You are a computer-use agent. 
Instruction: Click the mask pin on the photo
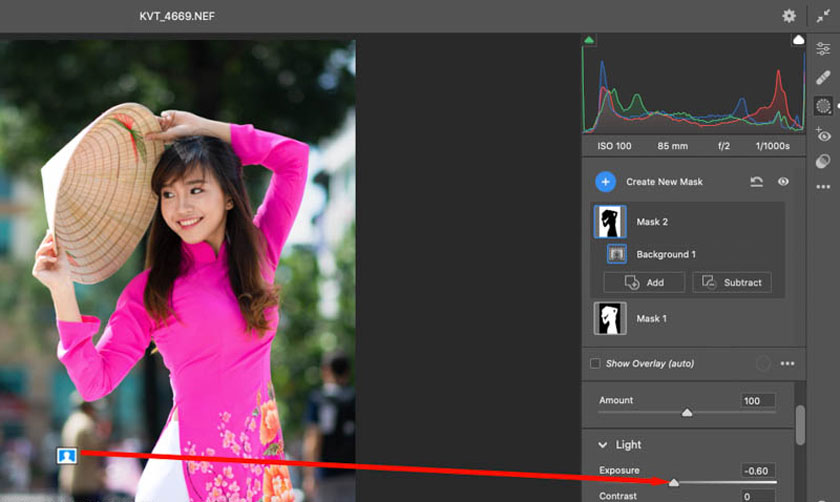coord(67,456)
